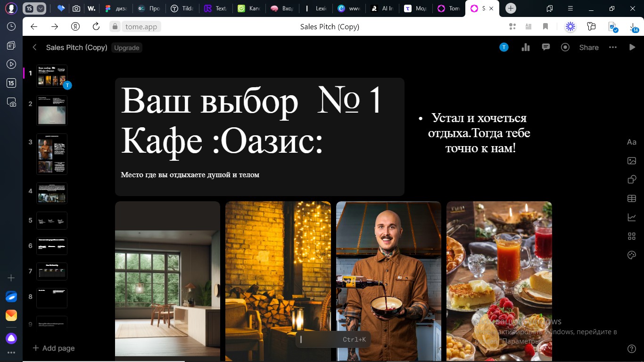644x362 pixels.
Task: Click the Upgrade button
Action: tap(127, 48)
